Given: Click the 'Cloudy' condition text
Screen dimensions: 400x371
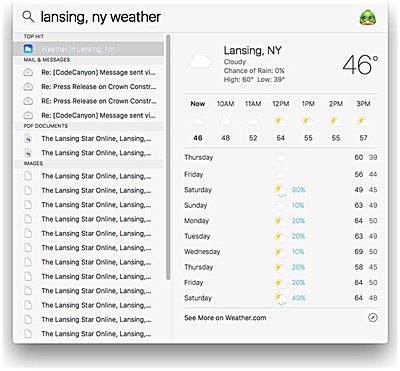Looking at the screenshot, I should 235,62.
